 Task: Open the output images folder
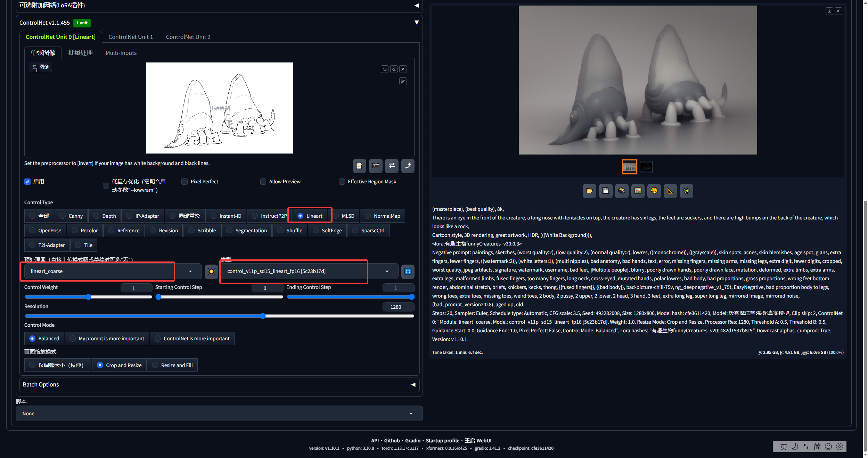(x=589, y=191)
